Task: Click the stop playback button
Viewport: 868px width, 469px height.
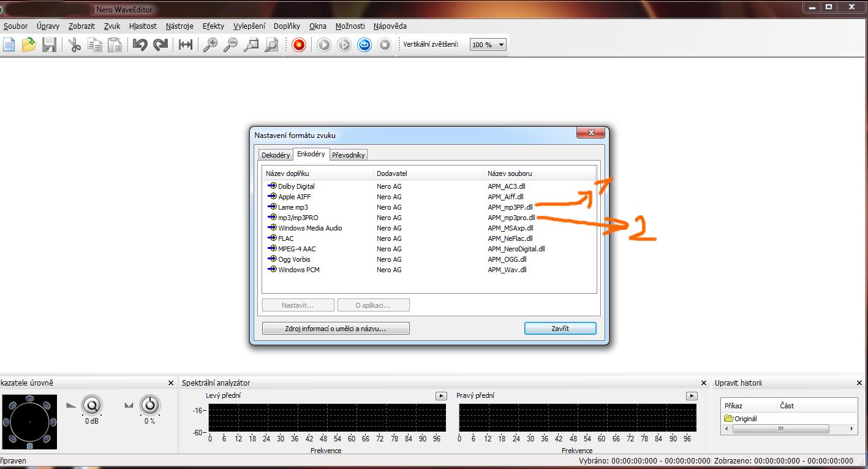Action: pyautogui.click(x=385, y=45)
